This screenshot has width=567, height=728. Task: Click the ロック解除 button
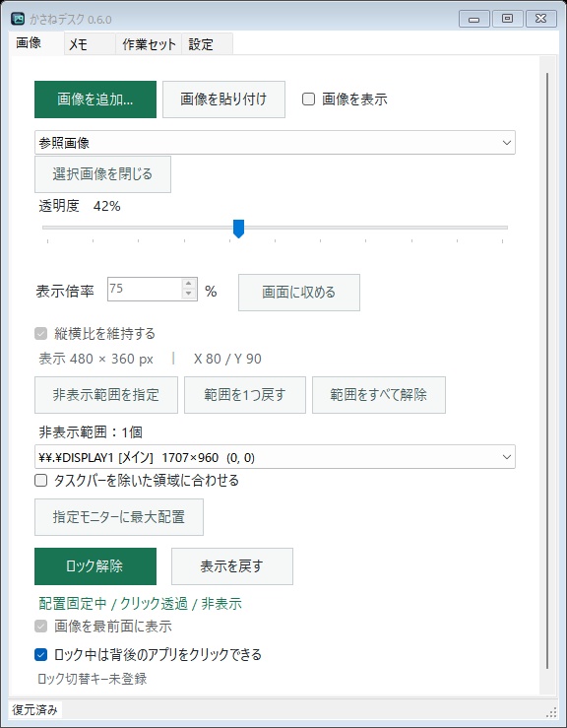coord(95,566)
